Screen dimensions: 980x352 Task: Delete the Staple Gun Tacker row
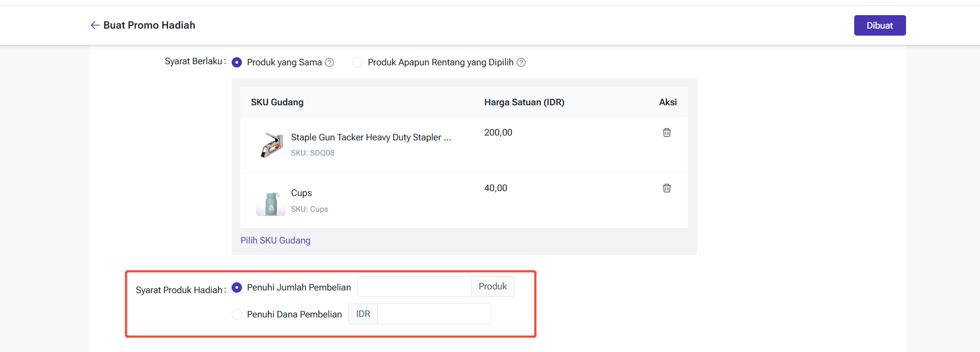667,133
